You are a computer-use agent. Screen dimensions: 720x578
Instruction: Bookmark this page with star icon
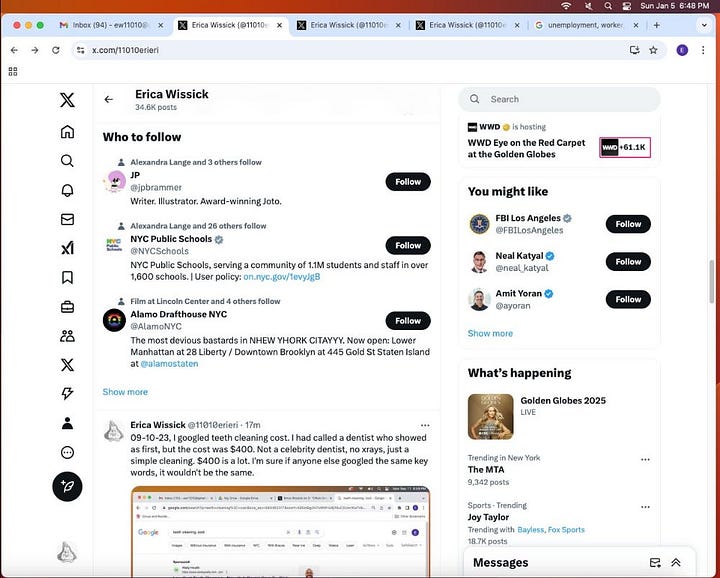point(653,50)
